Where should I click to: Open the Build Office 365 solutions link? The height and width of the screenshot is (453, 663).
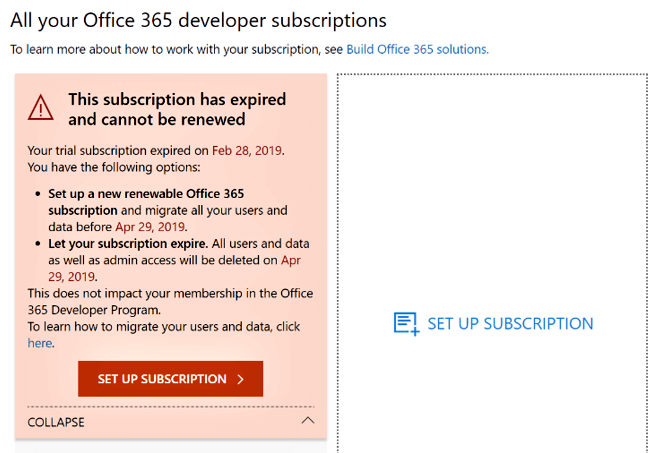[417, 49]
